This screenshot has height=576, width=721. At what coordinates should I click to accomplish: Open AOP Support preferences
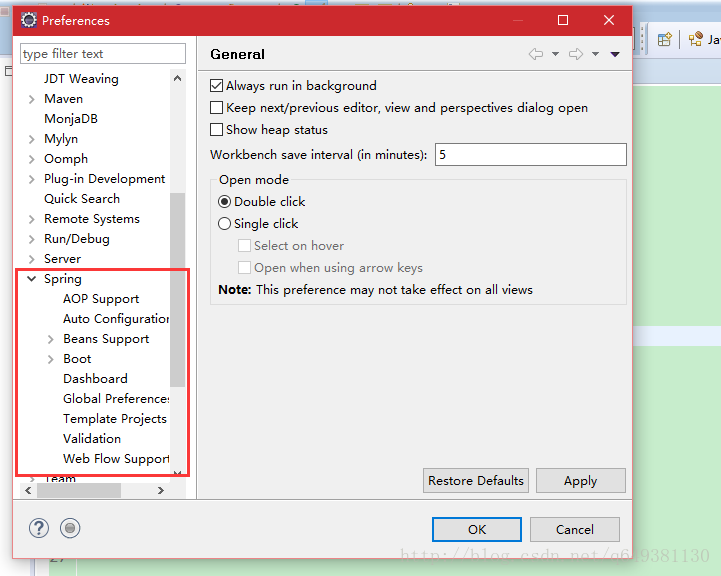[x=101, y=299]
